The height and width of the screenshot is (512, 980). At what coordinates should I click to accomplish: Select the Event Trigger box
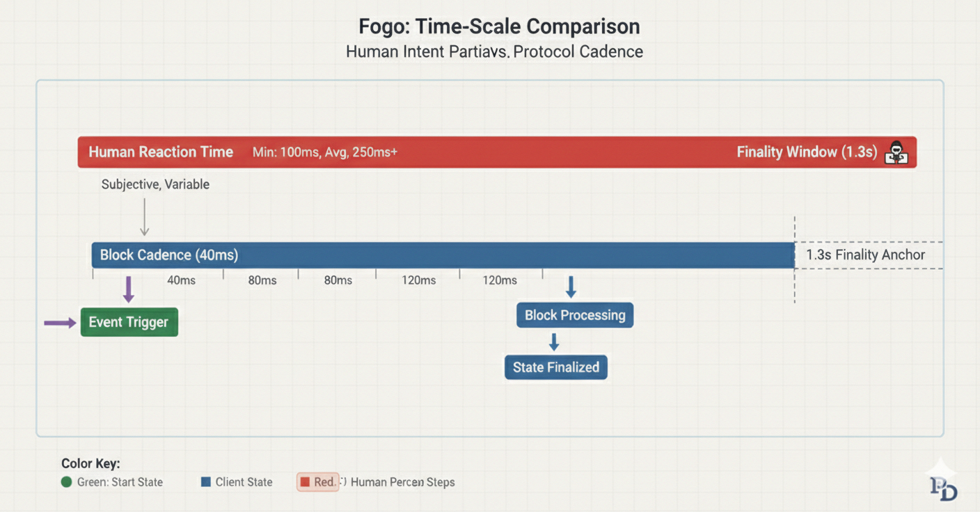[129, 322]
